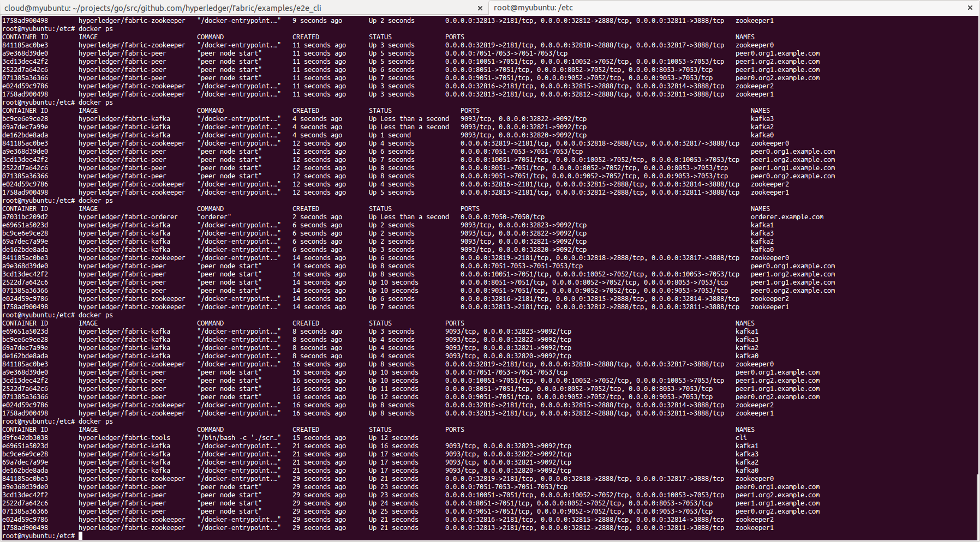
Task: Click "29 seconds ago" in the zookeeper0 row
Action: [319, 479]
